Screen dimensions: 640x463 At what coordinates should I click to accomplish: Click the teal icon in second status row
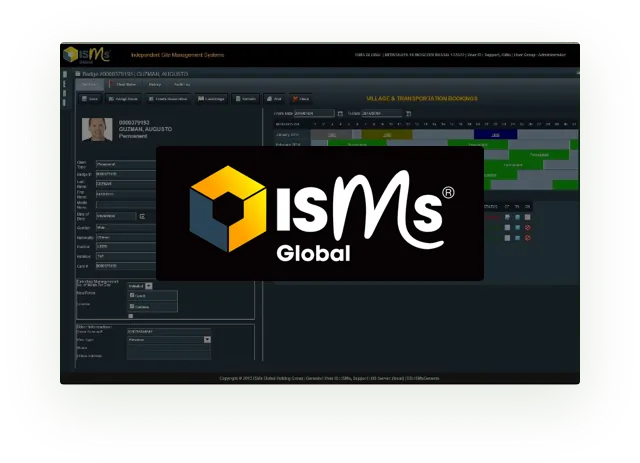tap(517, 227)
